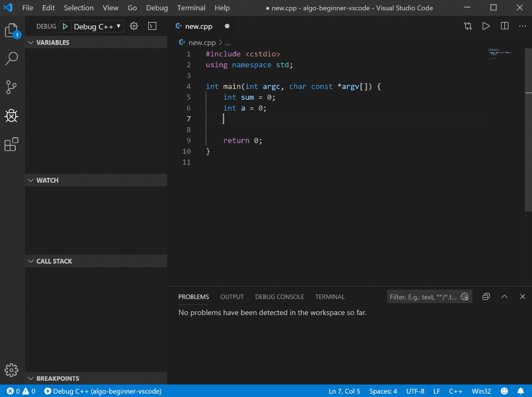Screen dimensions: 532x397
Task: Open the Explorer view in activity bar
Action: pyautogui.click(x=11, y=30)
